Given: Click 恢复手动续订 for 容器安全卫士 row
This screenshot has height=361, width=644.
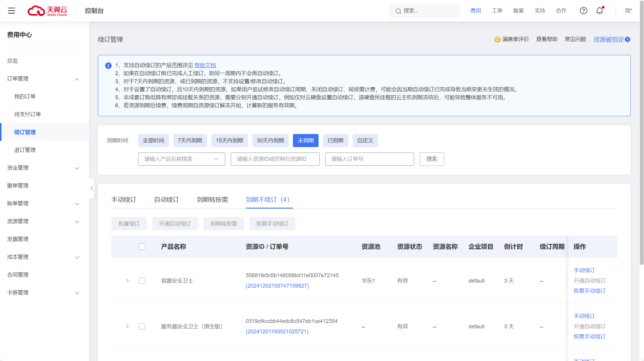Looking at the screenshot, I should point(589,291).
